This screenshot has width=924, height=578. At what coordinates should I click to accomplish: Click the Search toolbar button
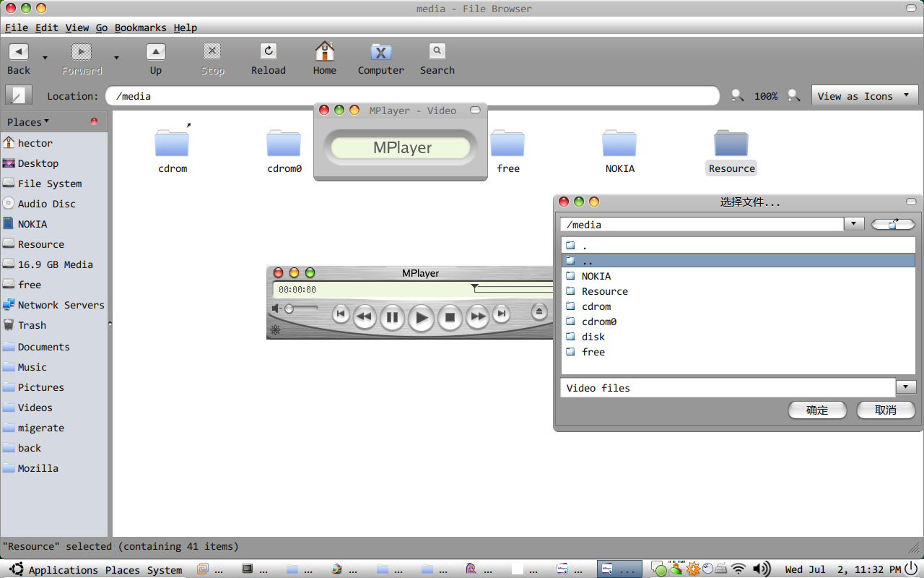[437, 59]
